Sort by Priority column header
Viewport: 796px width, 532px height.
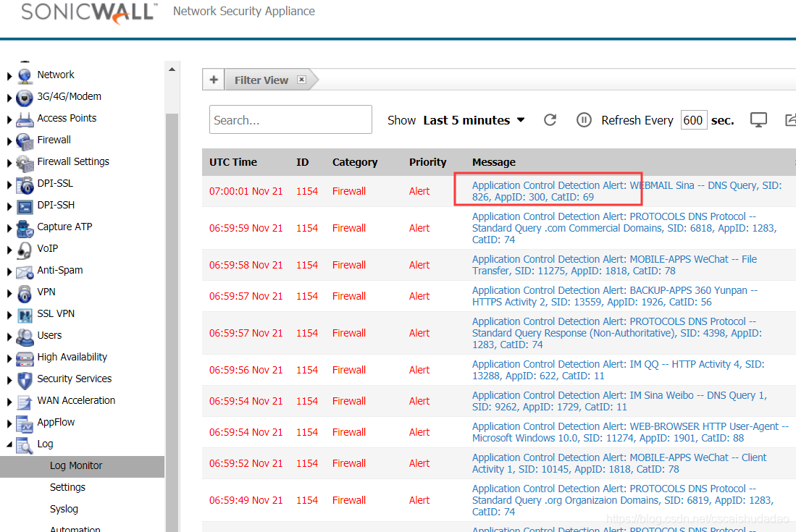(x=427, y=162)
